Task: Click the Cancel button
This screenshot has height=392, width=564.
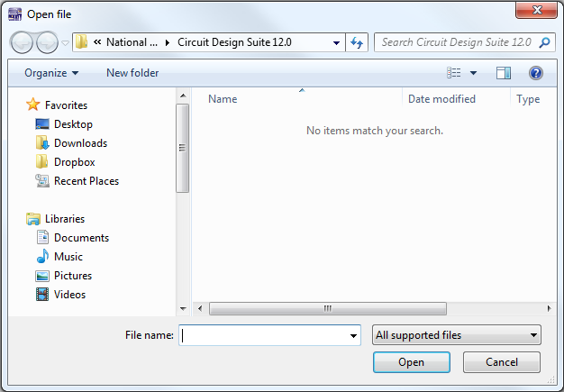Action: [502, 362]
